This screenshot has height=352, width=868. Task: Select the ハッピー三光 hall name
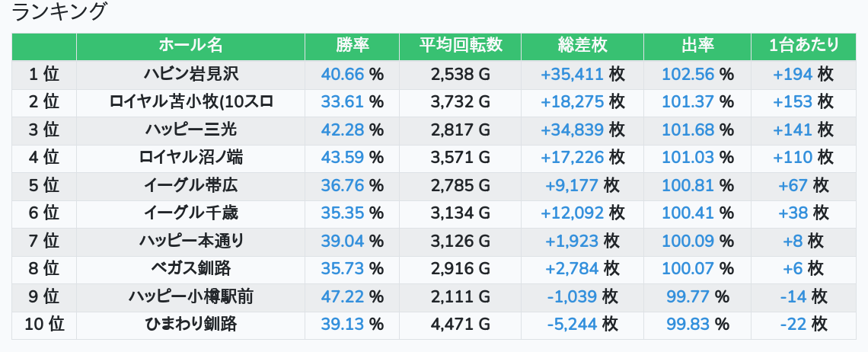tap(191, 130)
